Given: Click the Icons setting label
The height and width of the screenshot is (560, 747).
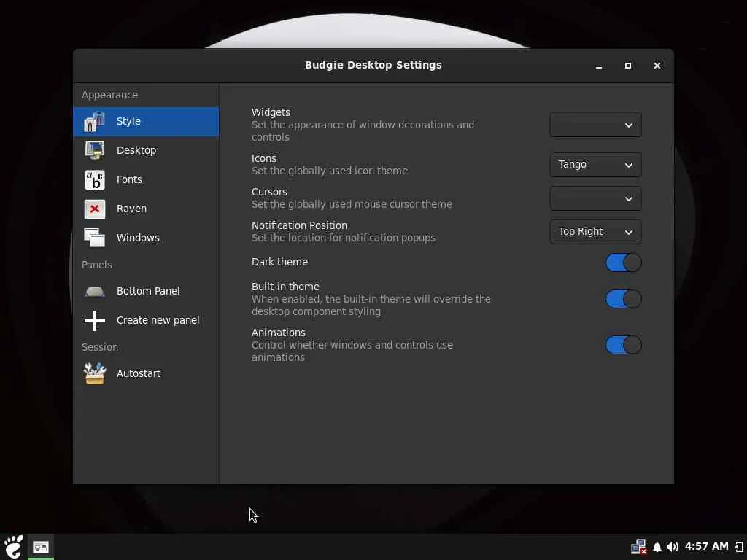Looking at the screenshot, I should [x=264, y=158].
